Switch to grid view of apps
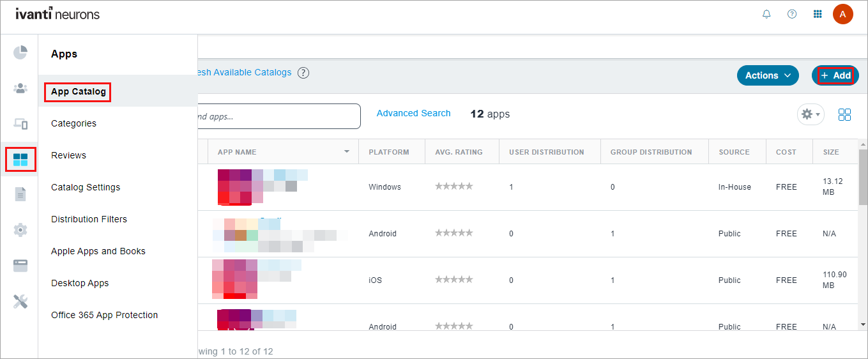 pyautogui.click(x=844, y=114)
